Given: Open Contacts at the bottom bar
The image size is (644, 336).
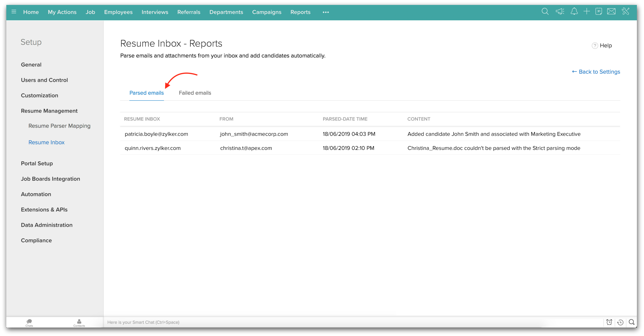Looking at the screenshot, I should tap(79, 323).
